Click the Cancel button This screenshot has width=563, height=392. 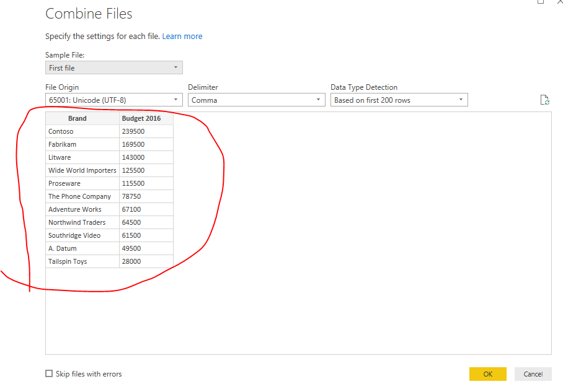coord(533,374)
